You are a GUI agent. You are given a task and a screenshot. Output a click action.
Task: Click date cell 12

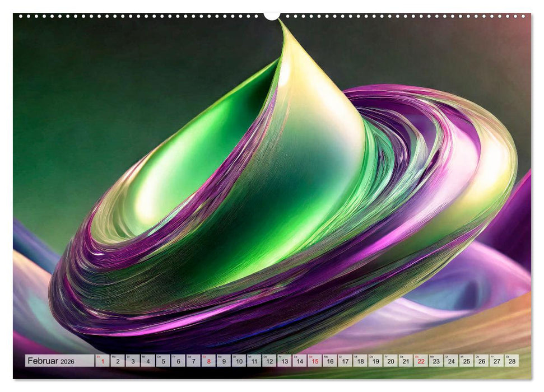tap(269, 361)
